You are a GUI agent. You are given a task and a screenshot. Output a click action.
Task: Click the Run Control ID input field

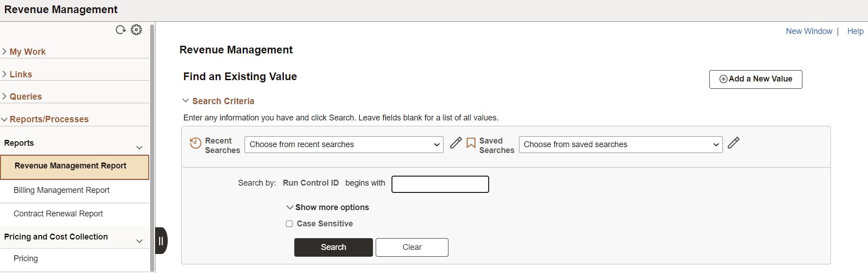pos(440,184)
